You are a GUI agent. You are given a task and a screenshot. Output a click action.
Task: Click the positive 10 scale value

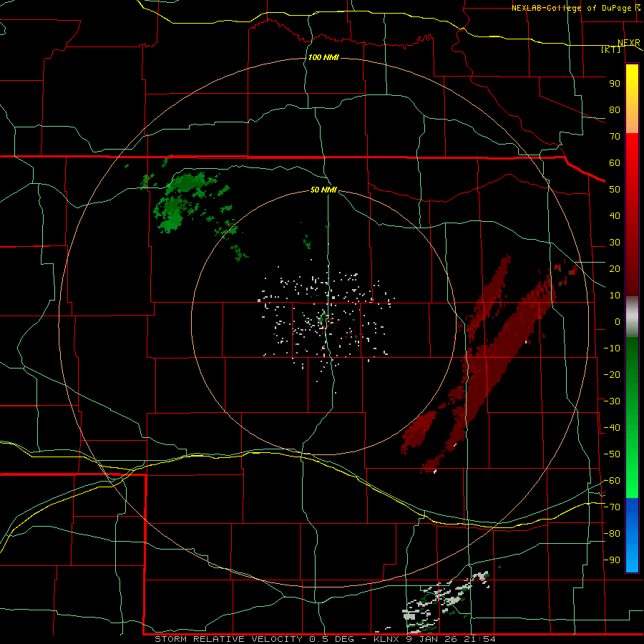point(615,296)
